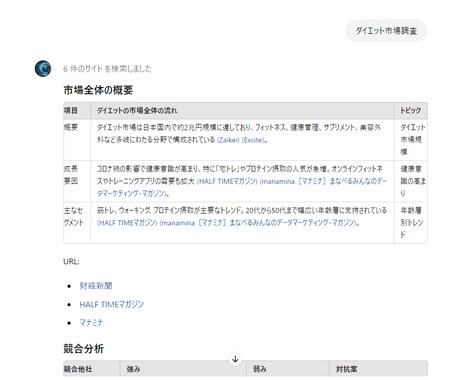Open the '6 件のサイト を検索しました' search summary

click(107, 69)
